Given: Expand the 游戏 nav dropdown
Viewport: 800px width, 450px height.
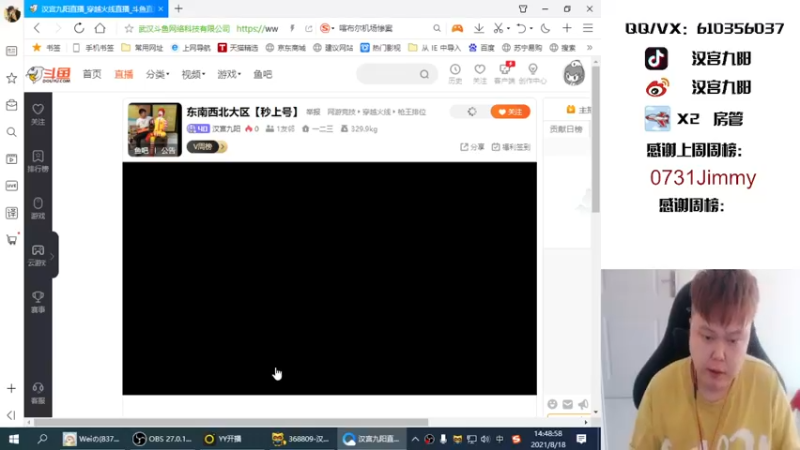Looking at the screenshot, I should 229,74.
